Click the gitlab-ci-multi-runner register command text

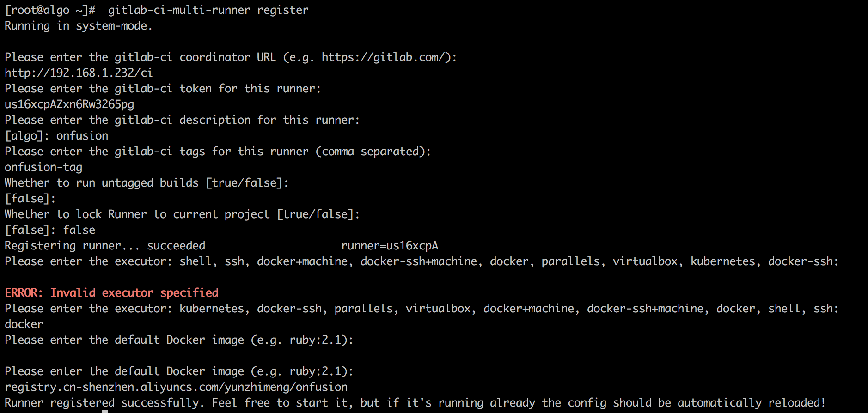(x=208, y=10)
